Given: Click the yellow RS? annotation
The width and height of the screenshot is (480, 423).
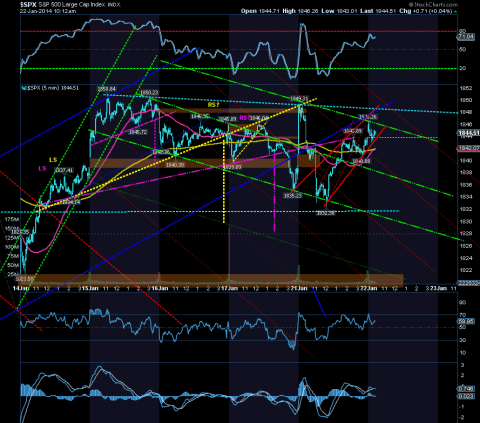Looking at the screenshot, I should tap(213, 105).
